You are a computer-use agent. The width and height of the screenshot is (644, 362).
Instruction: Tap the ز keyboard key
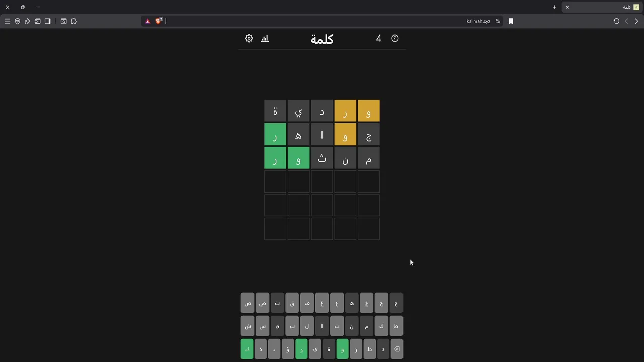(356, 349)
